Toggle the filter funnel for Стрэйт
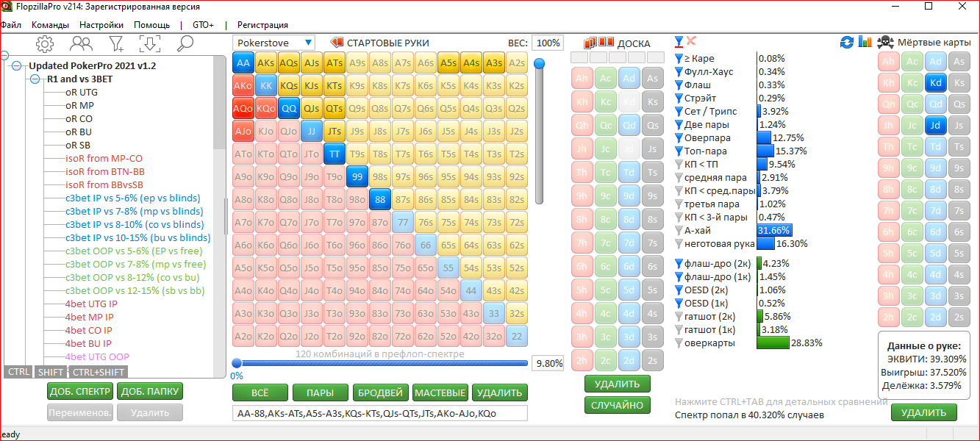Screen dimensions: 980x441 click(679, 98)
